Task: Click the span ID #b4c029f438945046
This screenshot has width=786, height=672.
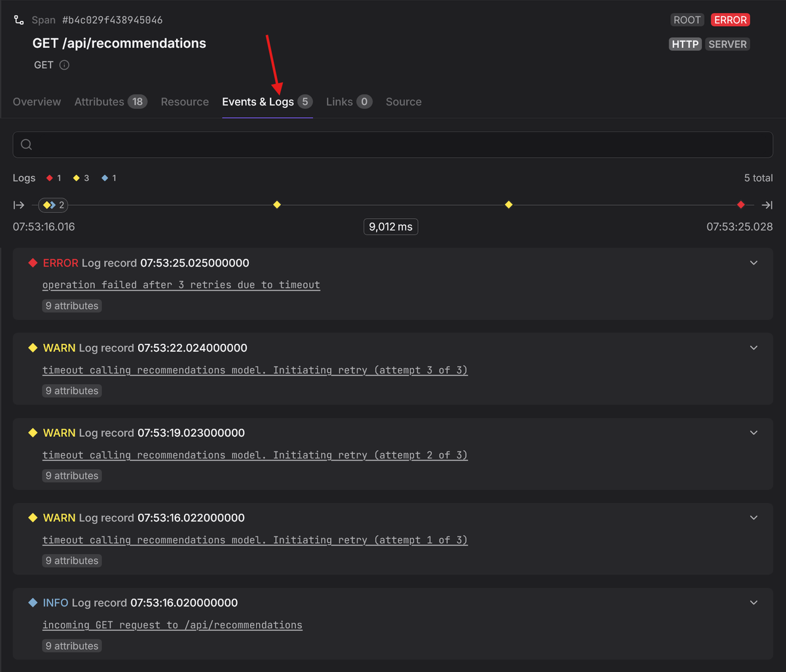Action: tap(113, 20)
